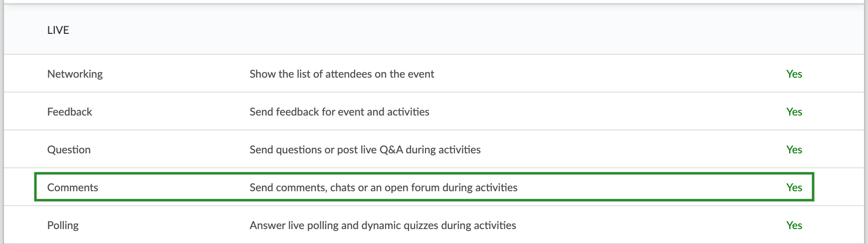Viewport: 868px width, 244px height.
Task: Select the Feedback feature name
Action: [x=69, y=112]
